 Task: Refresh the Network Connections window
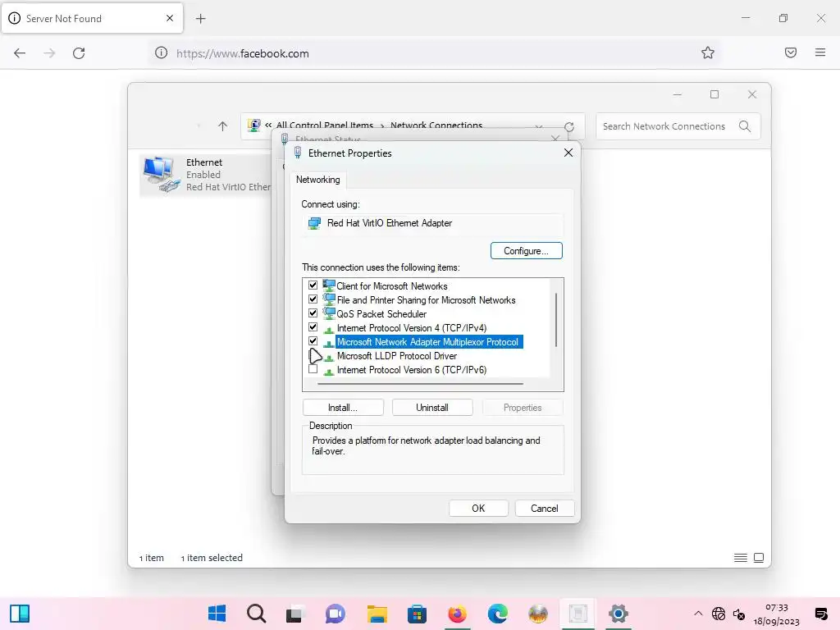point(569,127)
